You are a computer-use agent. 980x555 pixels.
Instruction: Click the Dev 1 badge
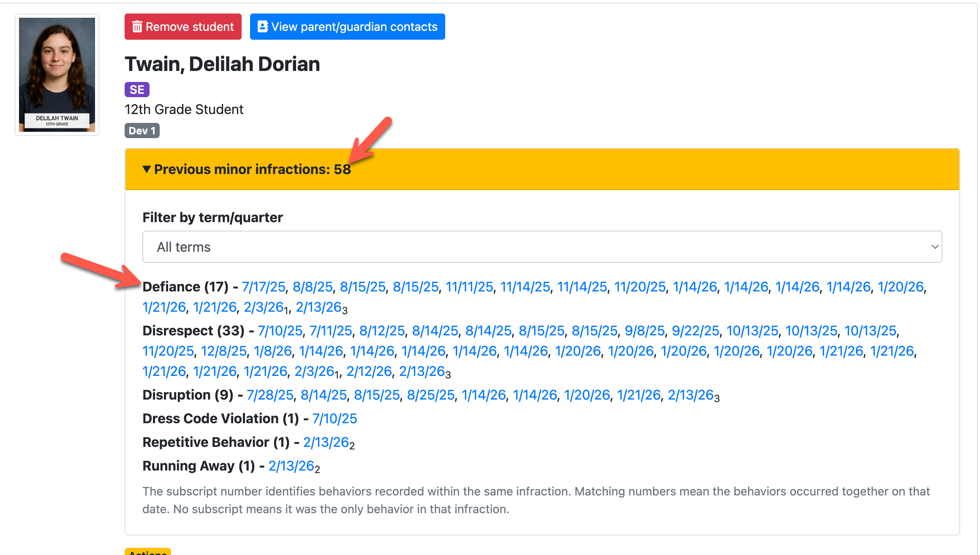pyautogui.click(x=142, y=131)
